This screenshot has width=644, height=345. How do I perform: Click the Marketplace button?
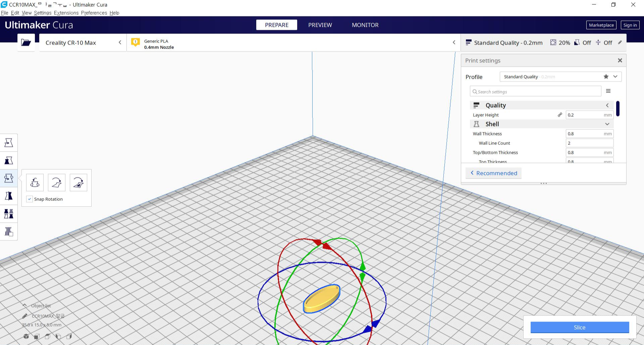tap(601, 25)
